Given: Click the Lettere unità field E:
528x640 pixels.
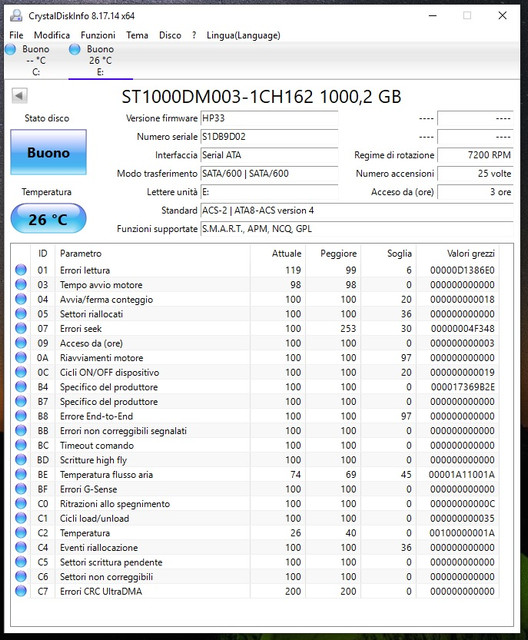Looking at the screenshot, I should point(269,192).
